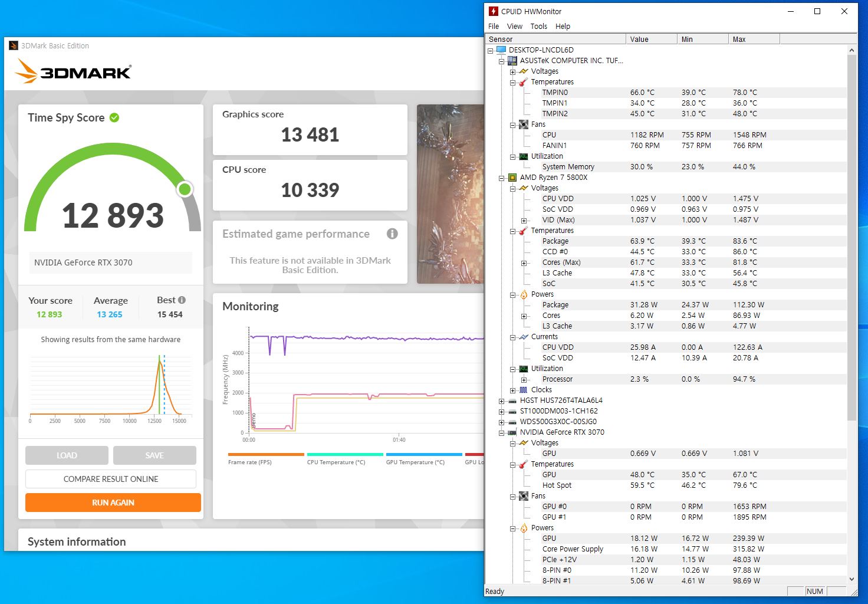Click the Max column header

coord(754,39)
